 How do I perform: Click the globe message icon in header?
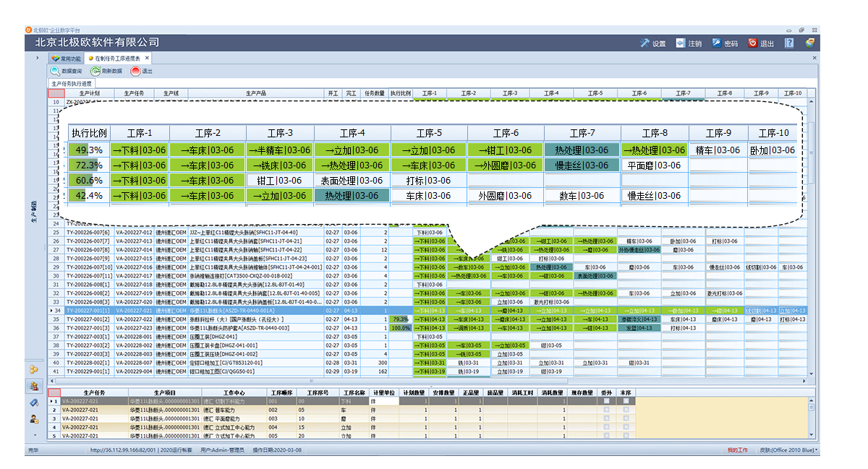810,43
